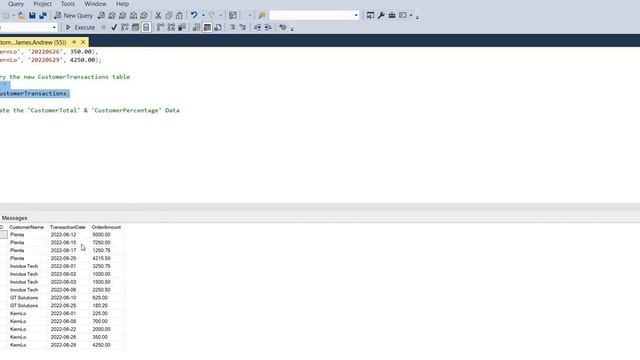
Task: Switch output to Results to File
Action: click(218, 27)
